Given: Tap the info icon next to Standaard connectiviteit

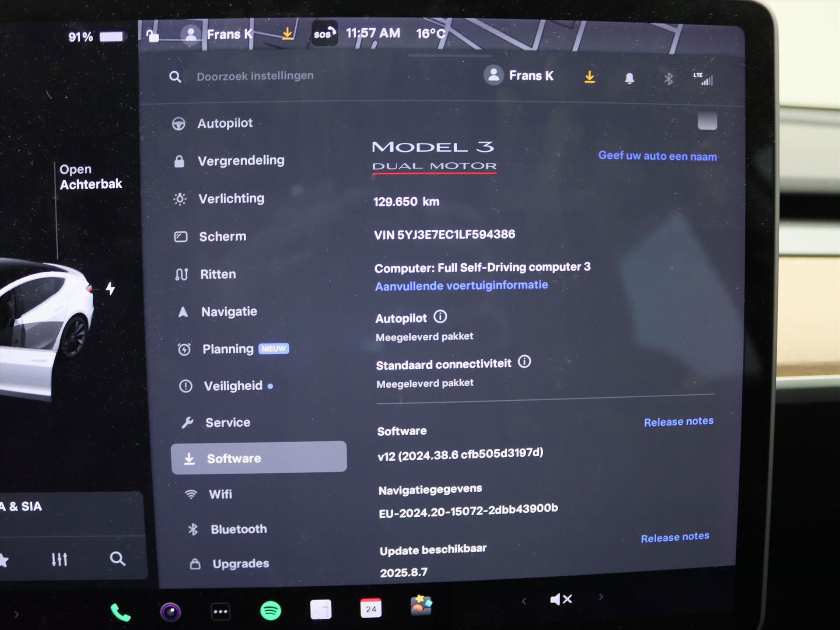Looking at the screenshot, I should pyautogui.click(x=524, y=362).
